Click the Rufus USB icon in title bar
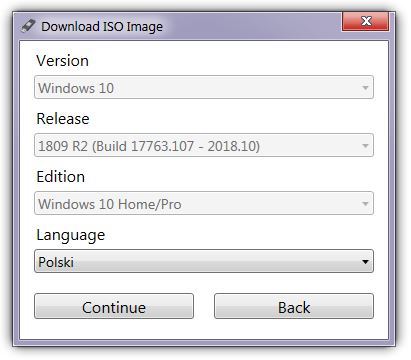411x360 pixels. point(28,26)
